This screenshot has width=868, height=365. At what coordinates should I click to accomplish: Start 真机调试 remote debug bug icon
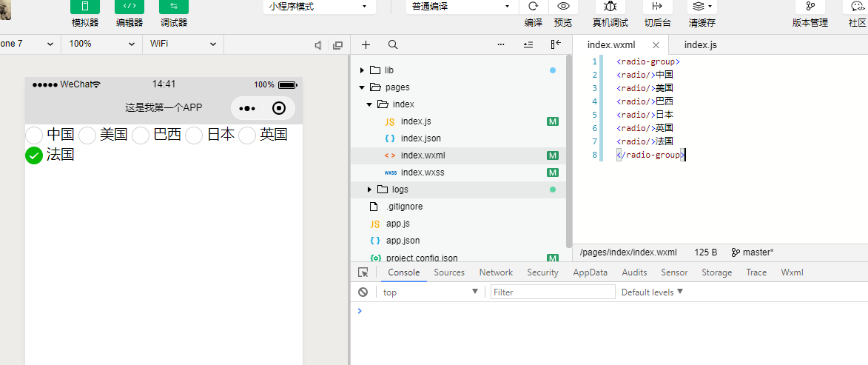click(610, 7)
